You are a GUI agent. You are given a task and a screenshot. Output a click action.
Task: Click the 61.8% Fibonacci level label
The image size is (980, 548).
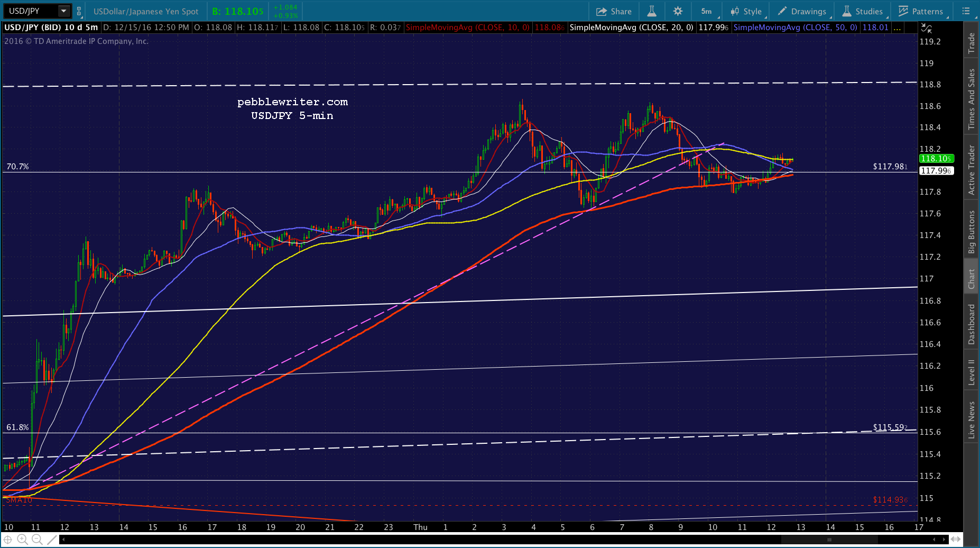coord(17,427)
